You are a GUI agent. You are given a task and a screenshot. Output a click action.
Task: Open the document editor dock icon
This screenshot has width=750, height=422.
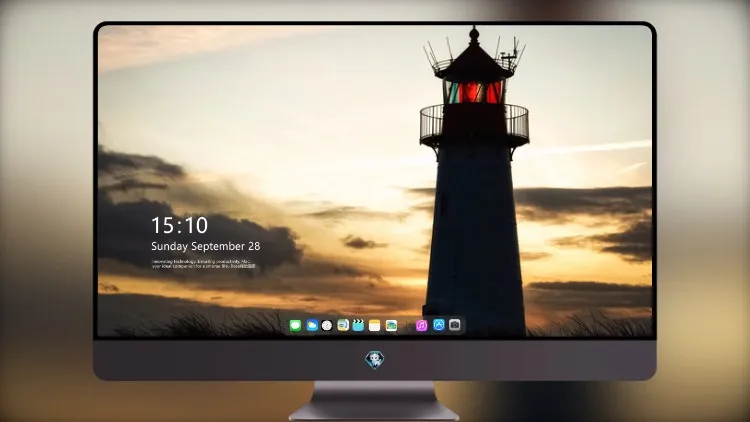pyautogui.click(x=343, y=326)
